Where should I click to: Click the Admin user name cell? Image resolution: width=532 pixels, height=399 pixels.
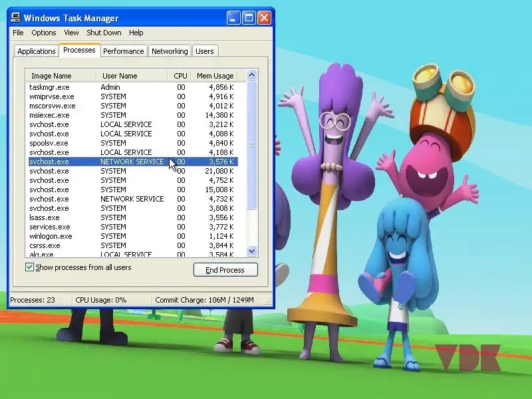coord(110,87)
